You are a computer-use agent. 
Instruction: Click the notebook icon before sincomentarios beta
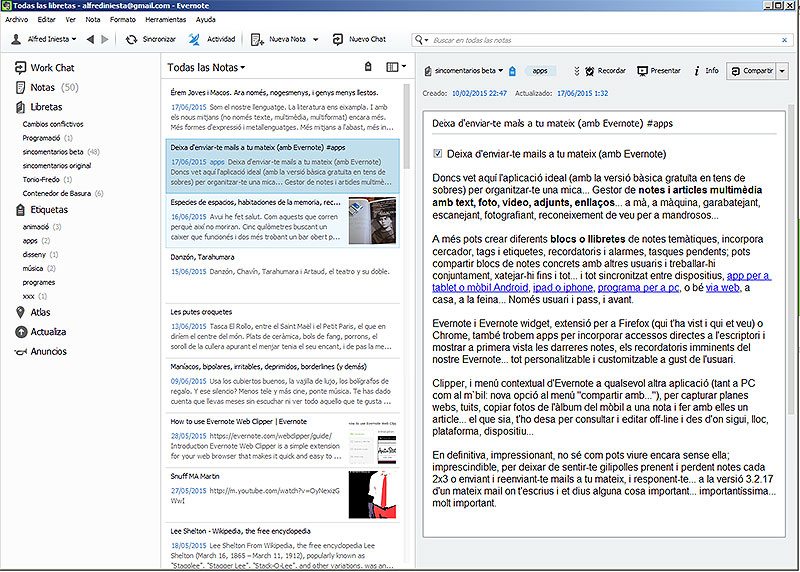pyautogui.click(x=428, y=71)
